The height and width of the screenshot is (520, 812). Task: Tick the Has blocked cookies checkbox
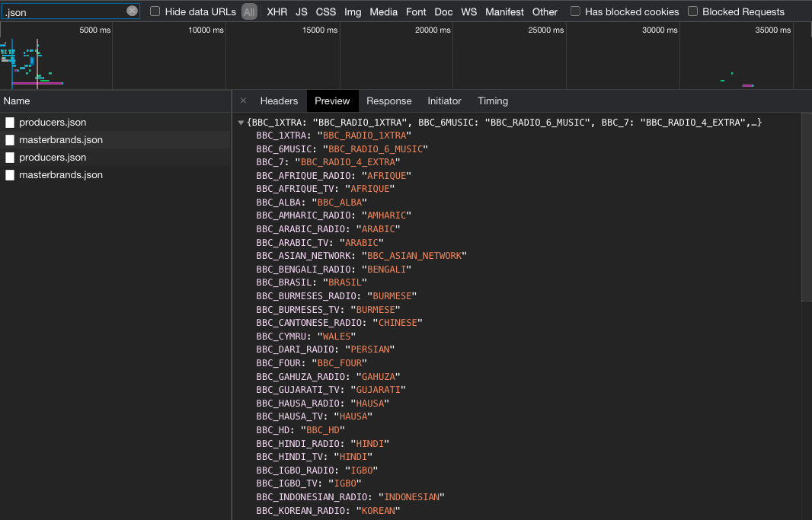click(x=575, y=11)
